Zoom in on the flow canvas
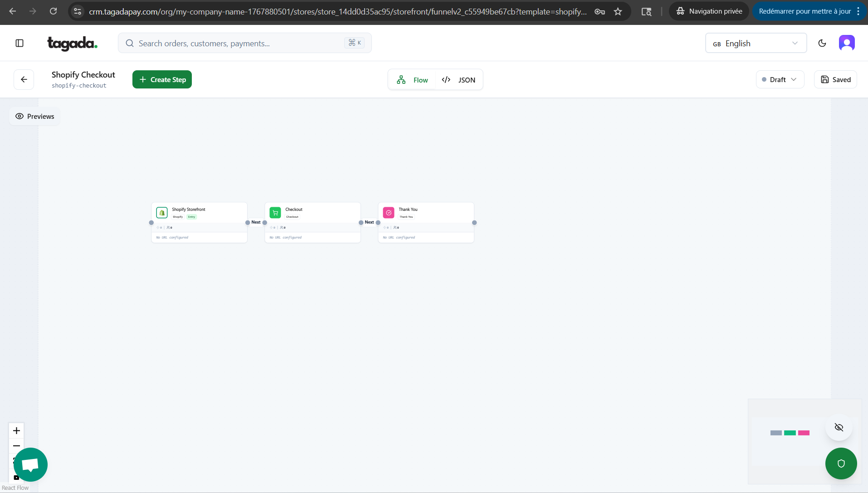The image size is (868, 493). point(17,430)
